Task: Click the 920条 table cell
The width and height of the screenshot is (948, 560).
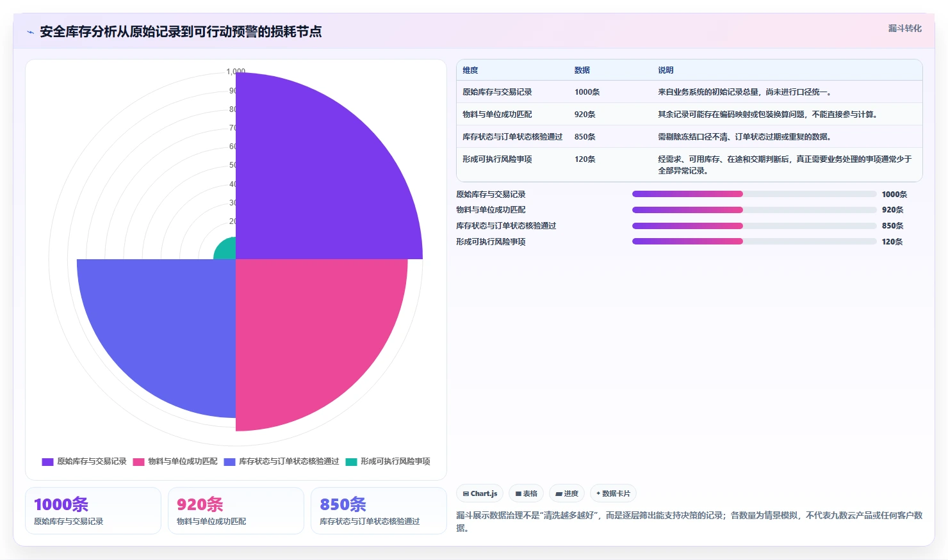Action: tap(585, 115)
